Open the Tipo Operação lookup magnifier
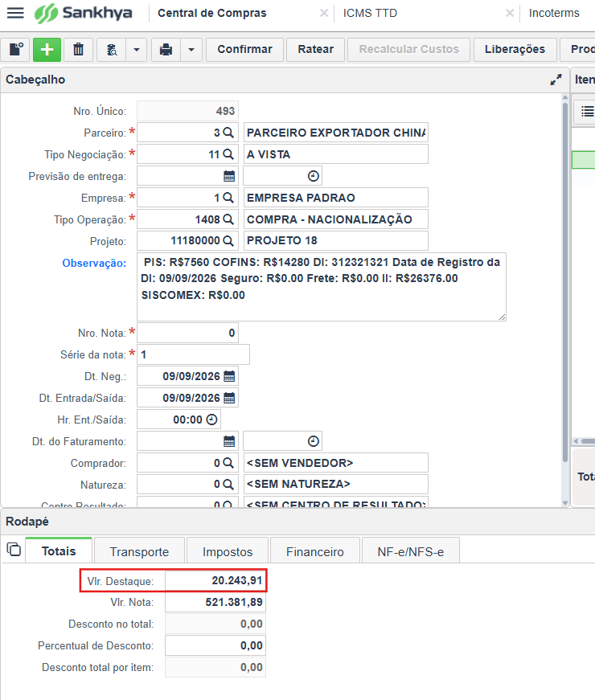This screenshot has height=700, width=595. coord(228,219)
